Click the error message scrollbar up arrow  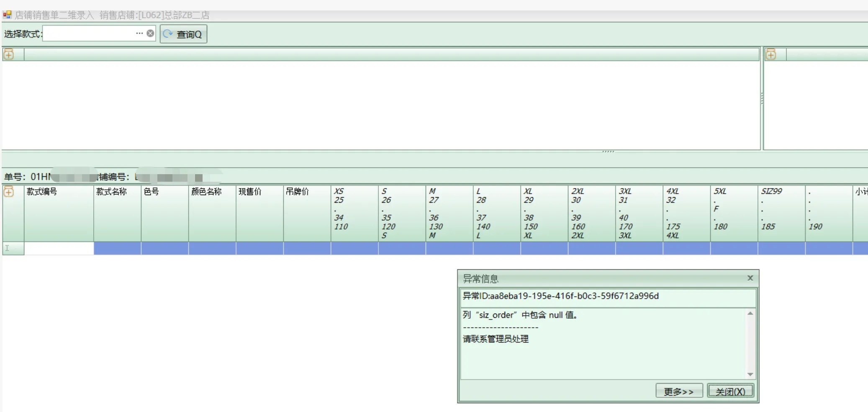tap(750, 314)
